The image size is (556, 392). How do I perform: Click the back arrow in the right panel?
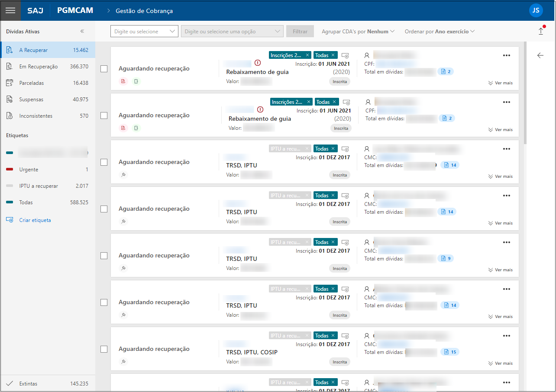[540, 55]
